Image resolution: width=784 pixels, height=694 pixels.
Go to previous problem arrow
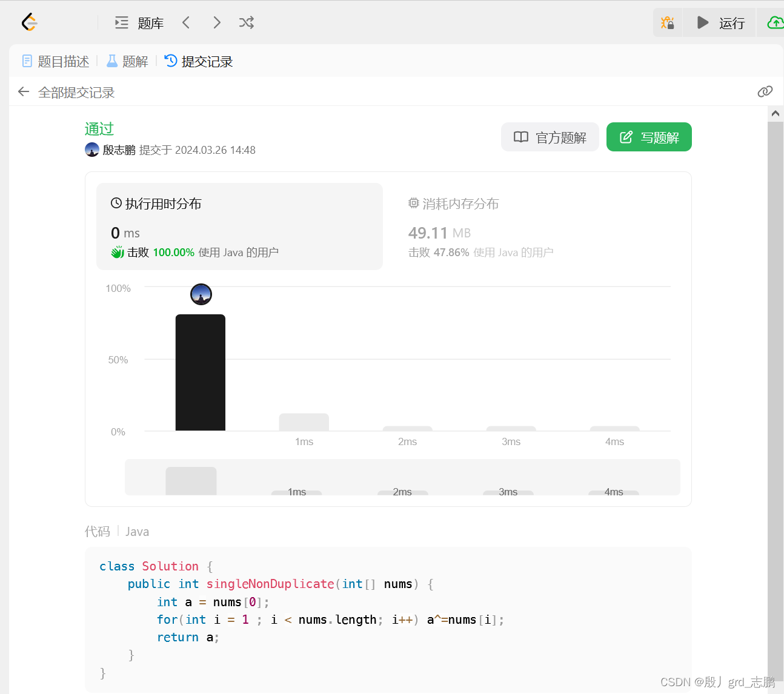[x=186, y=22]
